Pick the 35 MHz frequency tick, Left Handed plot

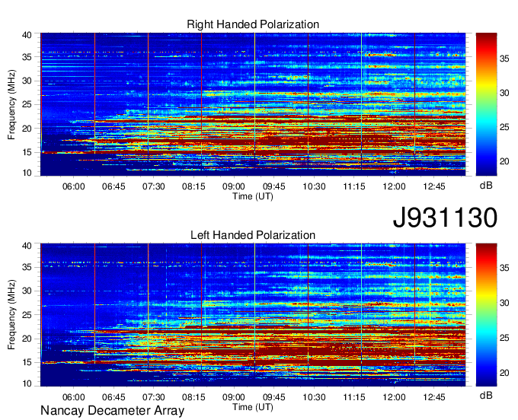[27, 267]
